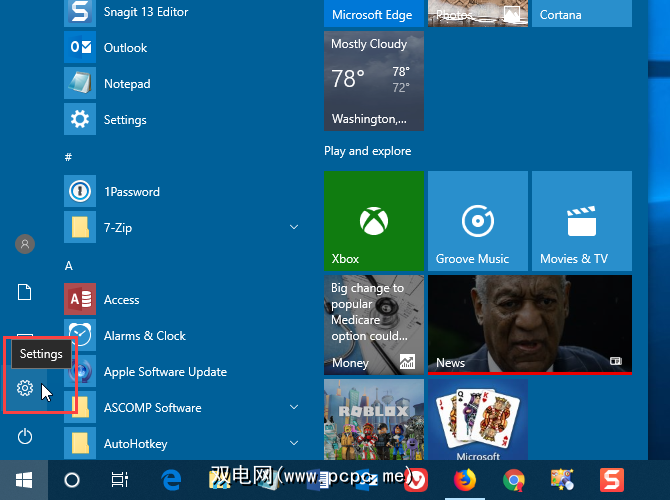Launch Microsoft Edge from the taskbar
The image size is (670, 500).
point(172,480)
